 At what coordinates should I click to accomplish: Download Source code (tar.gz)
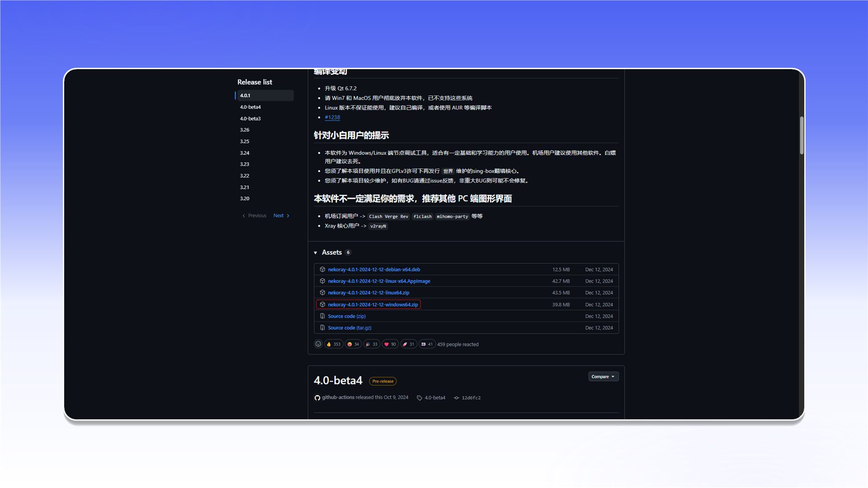pos(349,328)
